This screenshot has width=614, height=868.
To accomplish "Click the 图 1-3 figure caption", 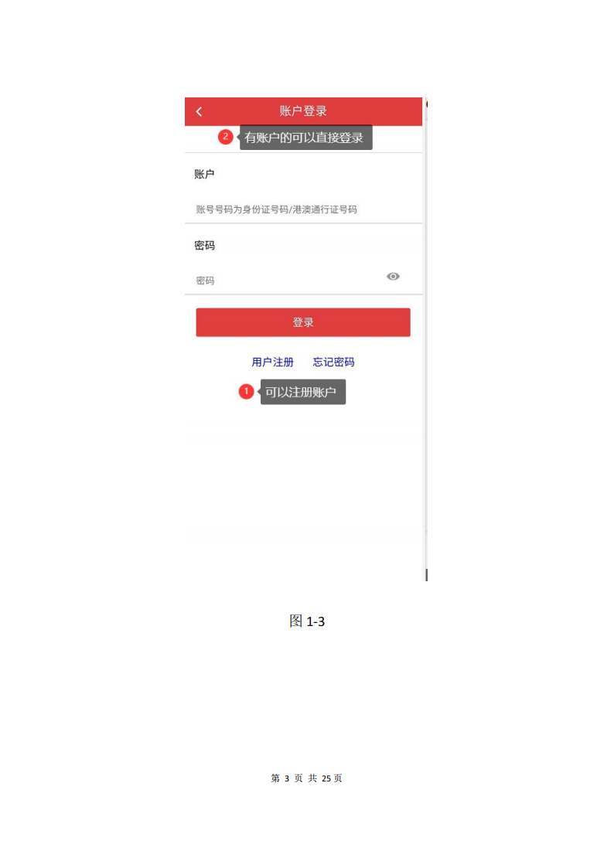I will [307, 621].
